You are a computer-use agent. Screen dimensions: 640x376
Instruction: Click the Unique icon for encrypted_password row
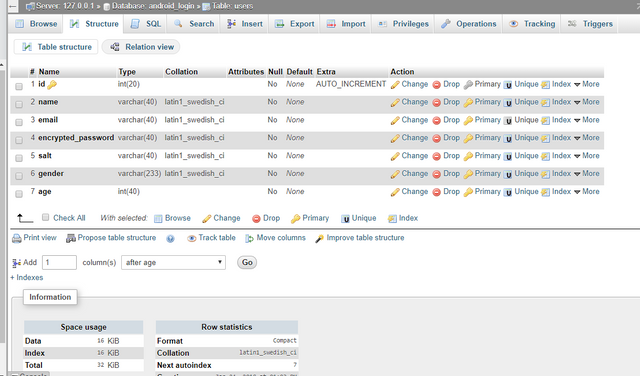pyautogui.click(x=508, y=138)
